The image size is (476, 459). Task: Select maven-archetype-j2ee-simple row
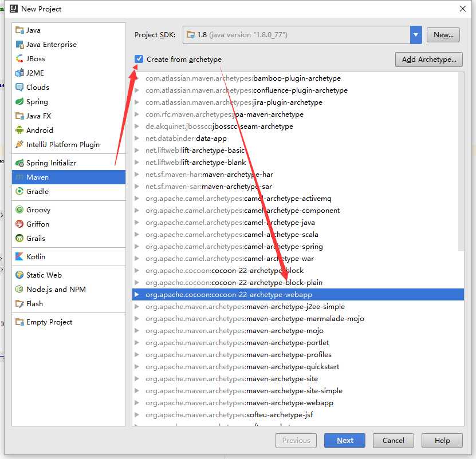pos(298,306)
